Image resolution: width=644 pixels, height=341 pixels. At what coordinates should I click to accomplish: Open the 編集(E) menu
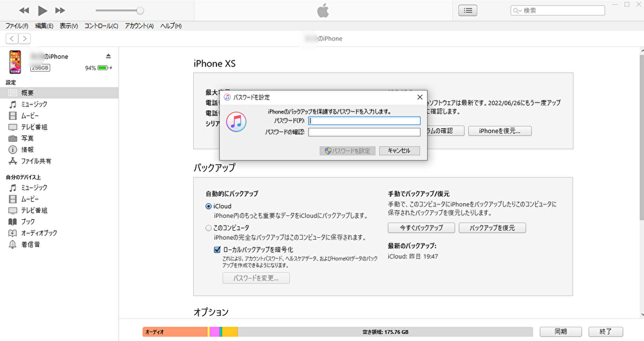click(44, 26)
